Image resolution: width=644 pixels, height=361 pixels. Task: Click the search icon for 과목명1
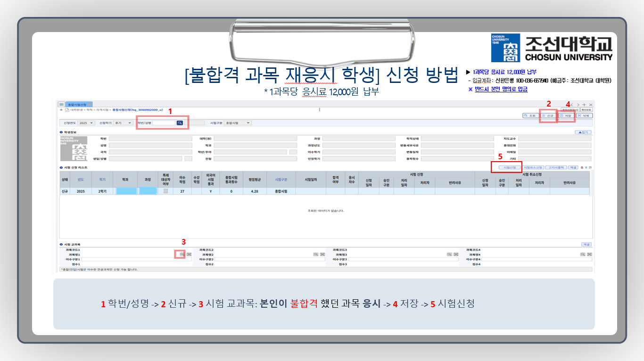pyautogui.click(x=182, y=254)
